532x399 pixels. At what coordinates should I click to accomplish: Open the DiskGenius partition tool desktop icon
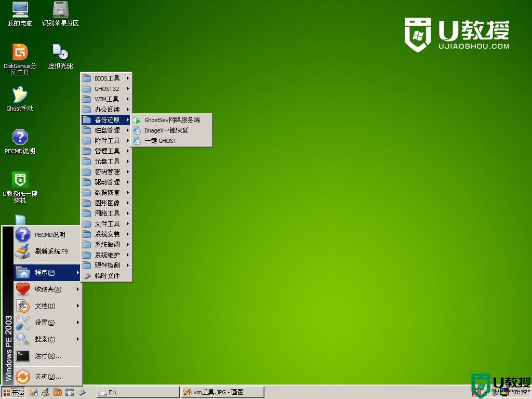[x=20, y=53]
